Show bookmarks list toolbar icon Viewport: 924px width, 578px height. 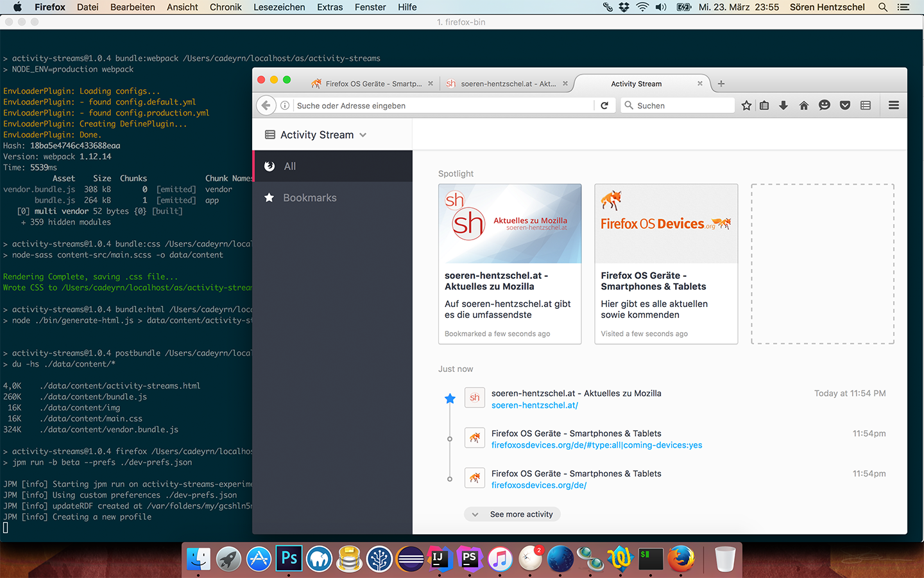coord(764,105)
